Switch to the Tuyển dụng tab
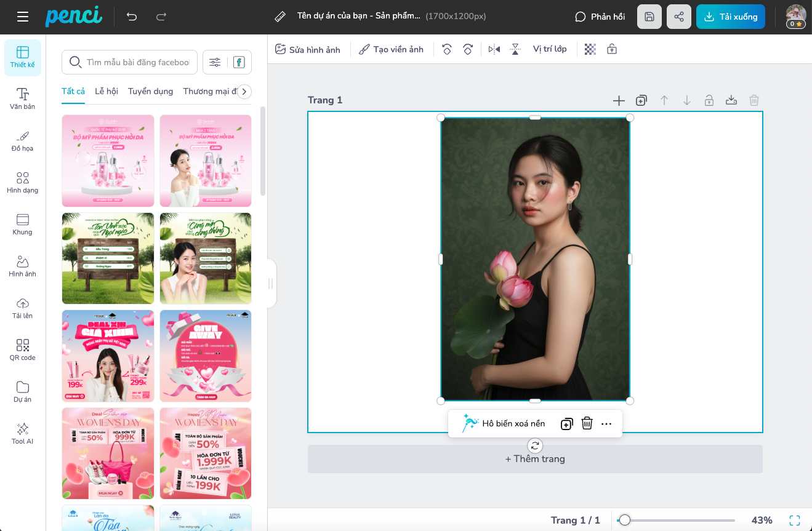812x531 pixels. point(150,91)
